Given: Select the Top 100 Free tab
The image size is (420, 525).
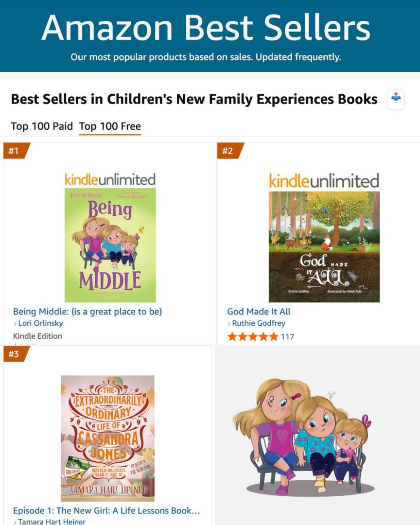Looking at the screenshot, I should [110, 126].
